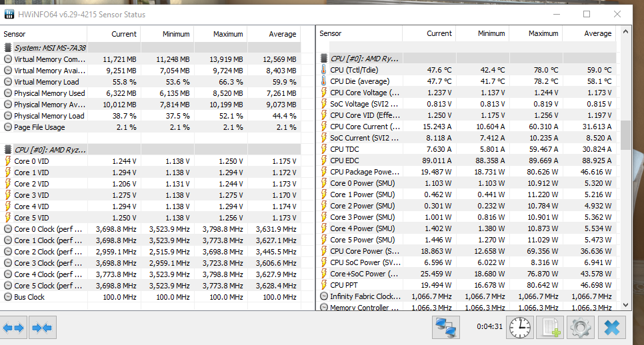The image size is (644, 345).
Task: Click left panel Average column header
Action: click(x=274, y=34)
